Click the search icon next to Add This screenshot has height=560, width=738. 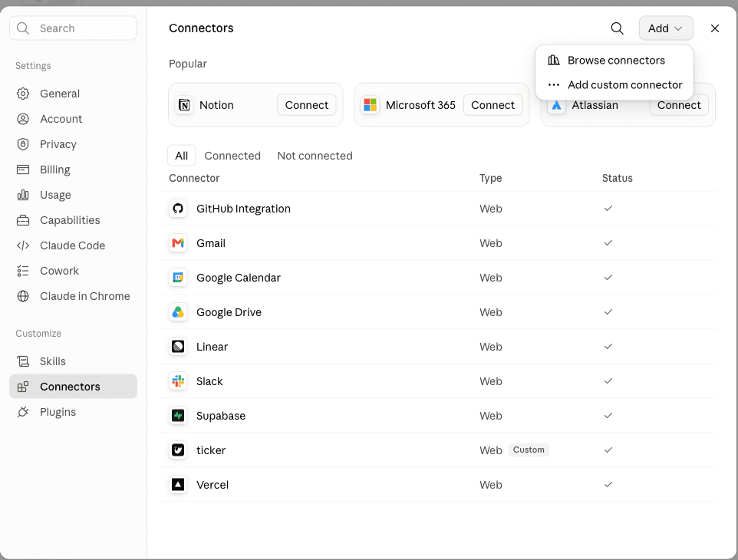click(617, 28)
